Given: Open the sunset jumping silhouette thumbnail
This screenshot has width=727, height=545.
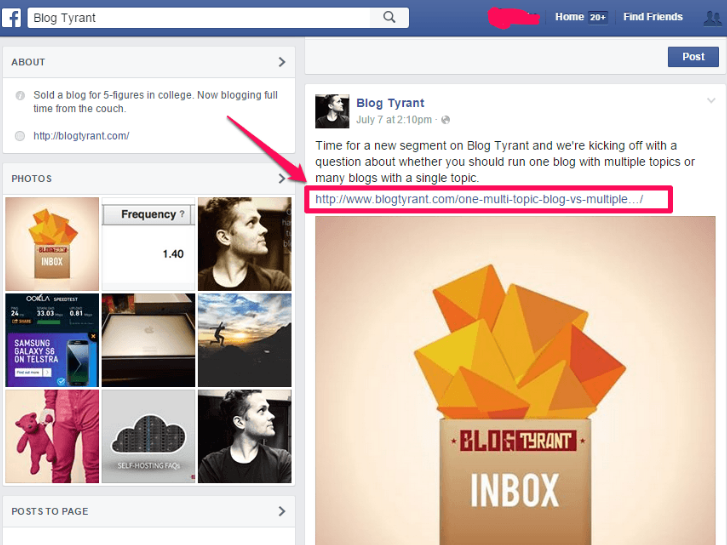Looking at the screenshot, I should pyautogui.click(x=245, y=340).
